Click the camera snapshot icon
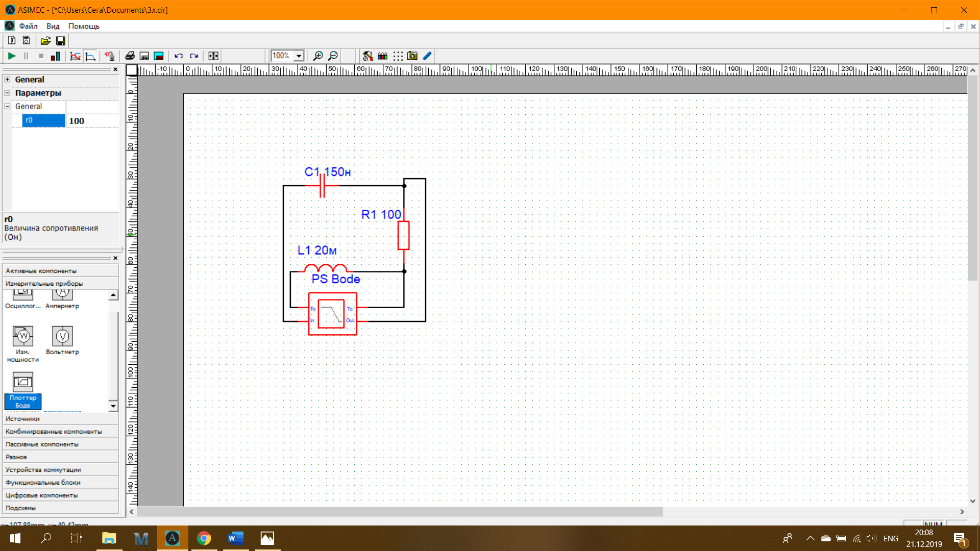980x551 pixels. (x=412, y=56)
